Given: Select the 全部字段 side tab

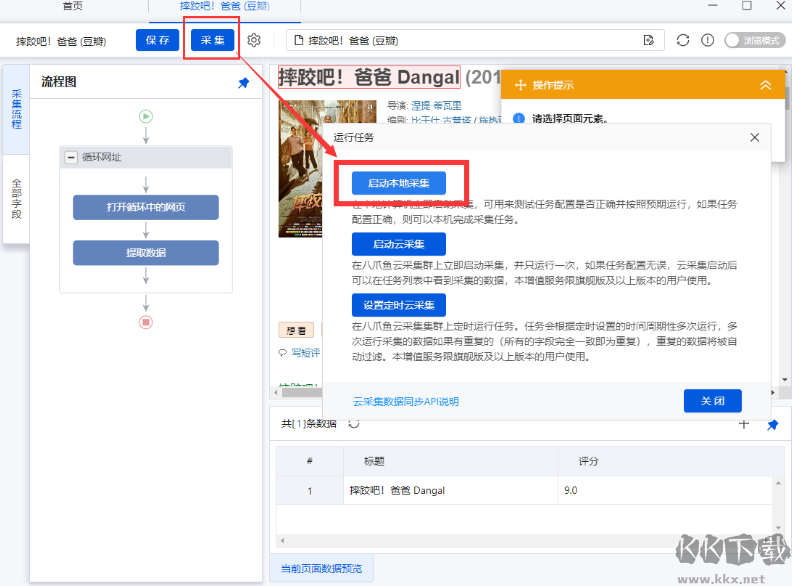Looking at the screenshot, I should 16,199.
